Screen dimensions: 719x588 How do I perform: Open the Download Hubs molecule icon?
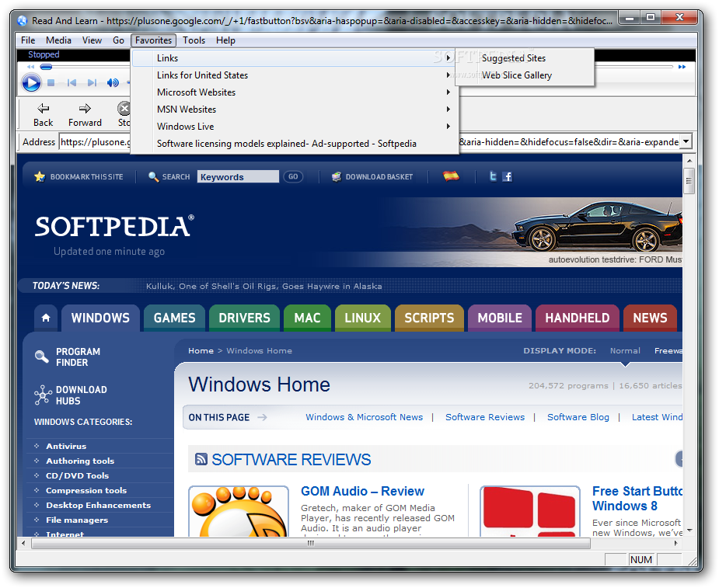point(43,395)
